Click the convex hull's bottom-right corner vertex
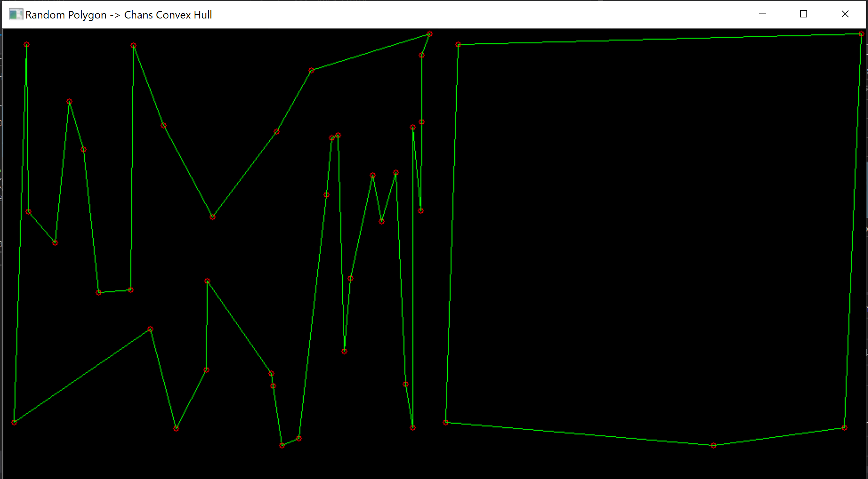Image resolution: width=868 pixels, height=479 pixels. [x=844, y=428]
